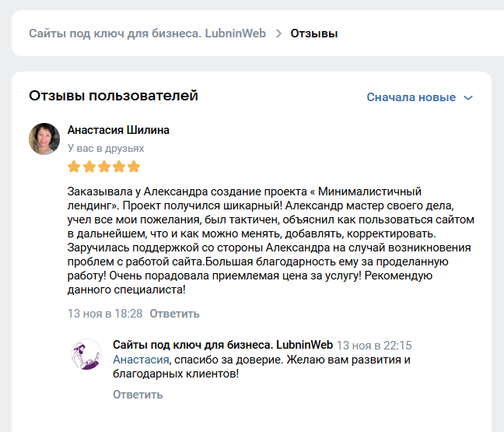The width and height of the screenshot is (504, 432).
Task: Click the «У вас в друзьях» label
Action: pos(106,148)
